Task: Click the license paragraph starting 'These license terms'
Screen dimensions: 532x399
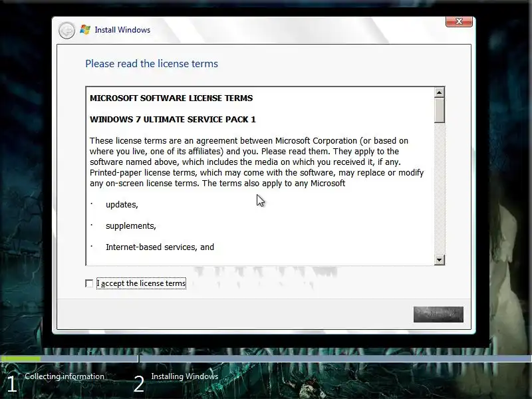Action: point(257,162)
